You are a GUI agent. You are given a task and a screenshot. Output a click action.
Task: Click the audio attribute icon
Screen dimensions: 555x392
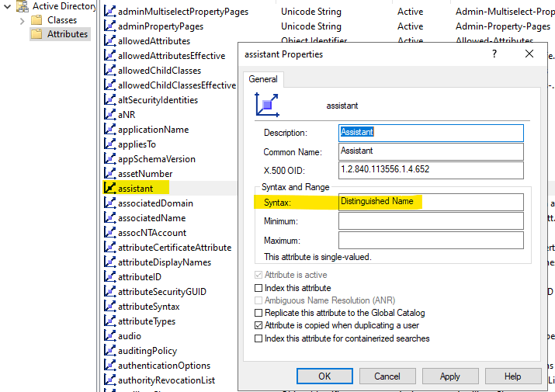tap(109, 335)
